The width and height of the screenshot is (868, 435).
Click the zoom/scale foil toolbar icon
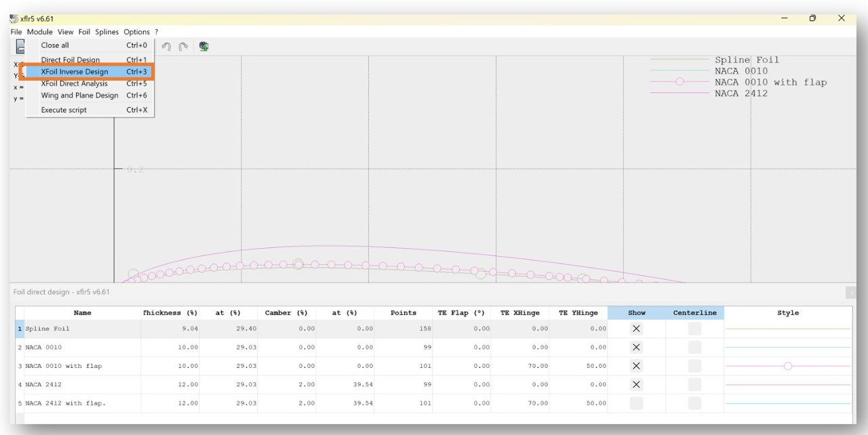(203, 47)
